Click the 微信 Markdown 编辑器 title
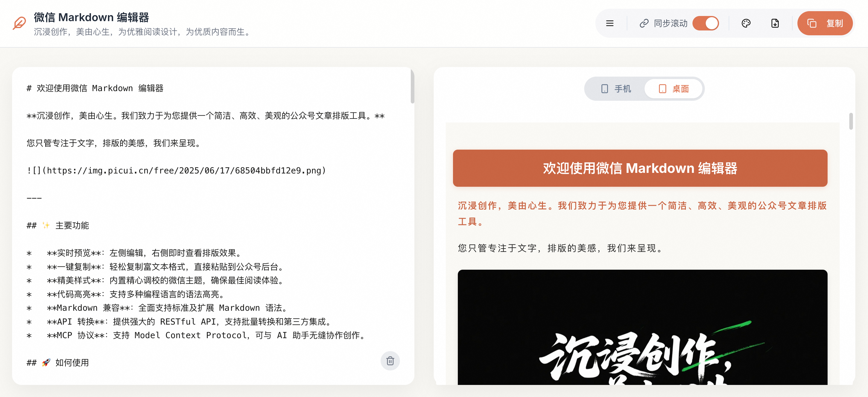Viewport: 868px width, 397px height. click(91, 17)
